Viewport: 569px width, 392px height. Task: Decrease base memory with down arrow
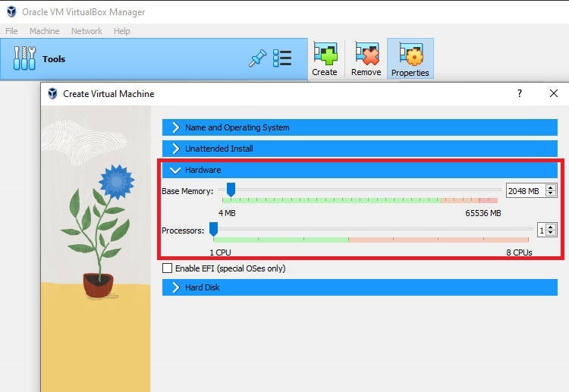point(551,194)
